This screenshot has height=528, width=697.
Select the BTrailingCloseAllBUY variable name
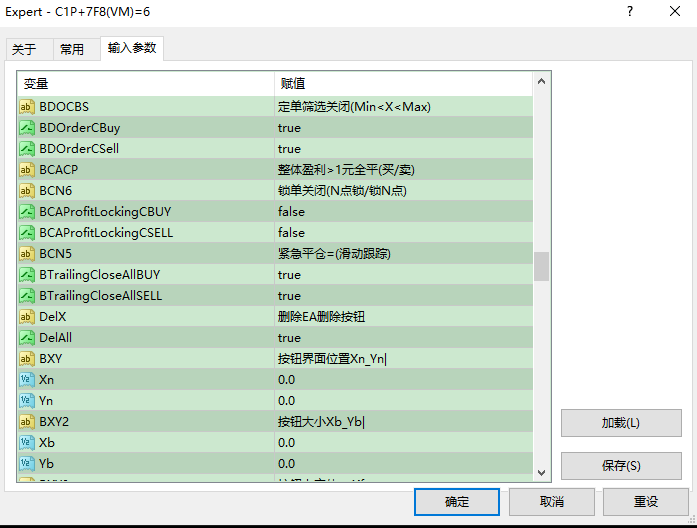[100, 275]
